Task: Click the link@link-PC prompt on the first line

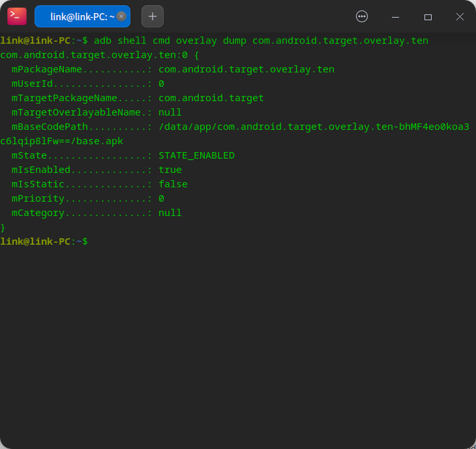Action: click(44, 40)
